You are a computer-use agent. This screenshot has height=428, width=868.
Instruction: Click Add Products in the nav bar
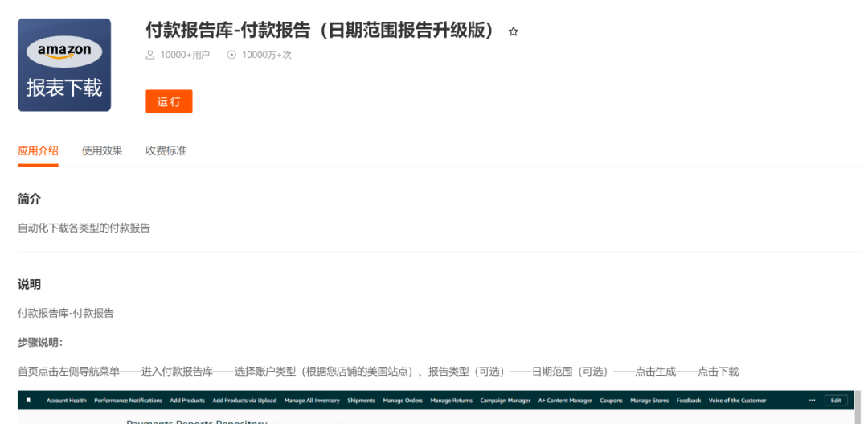[x=187, y=401]
